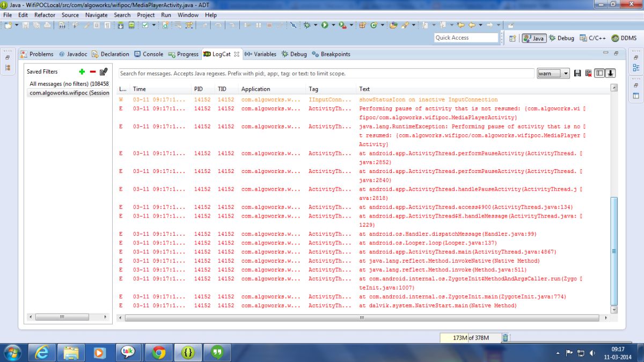
Task: Click the LogCat message search field
Action: pyautogui.click(x=326, y=74)
